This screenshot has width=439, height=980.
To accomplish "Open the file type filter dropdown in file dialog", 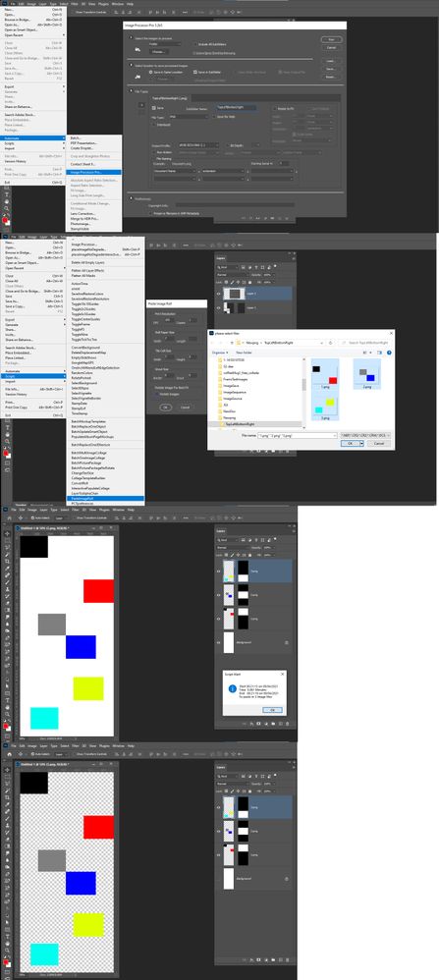I will [364, 434].
